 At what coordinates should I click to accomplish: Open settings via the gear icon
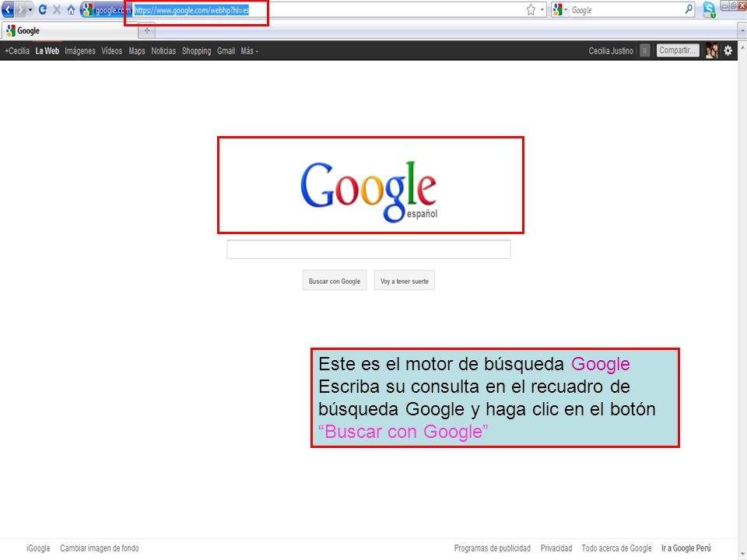(728, 51)
